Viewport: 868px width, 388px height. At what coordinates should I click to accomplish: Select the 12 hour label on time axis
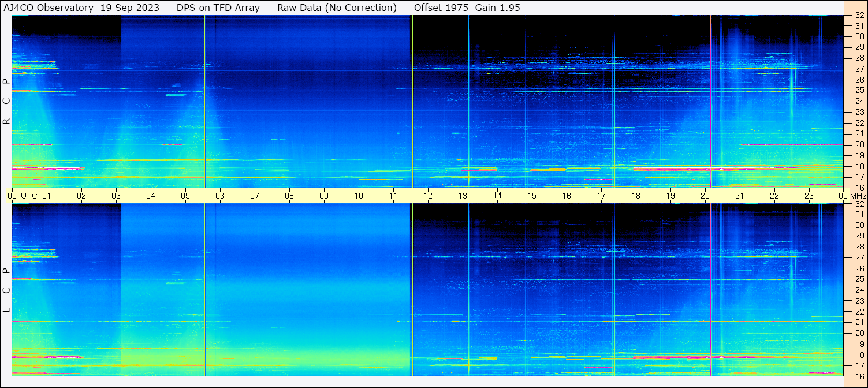(428, 196)
